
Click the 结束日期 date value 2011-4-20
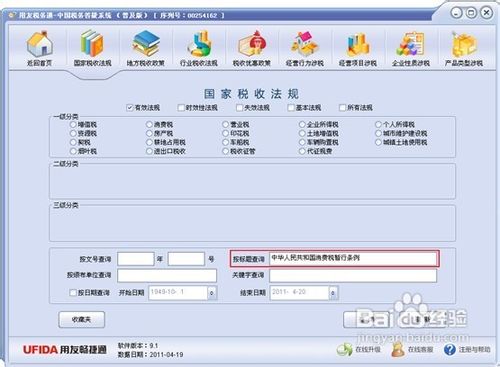pyautogui.click(x=289, y=292)
